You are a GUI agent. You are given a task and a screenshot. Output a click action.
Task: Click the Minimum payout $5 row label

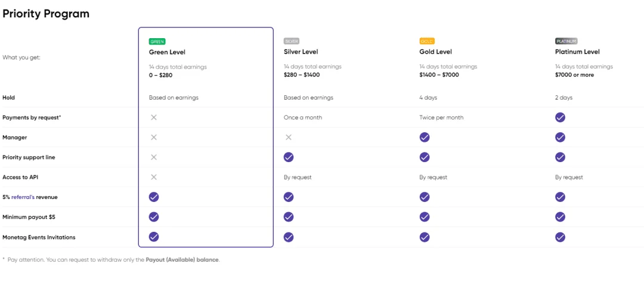[29, 217]
